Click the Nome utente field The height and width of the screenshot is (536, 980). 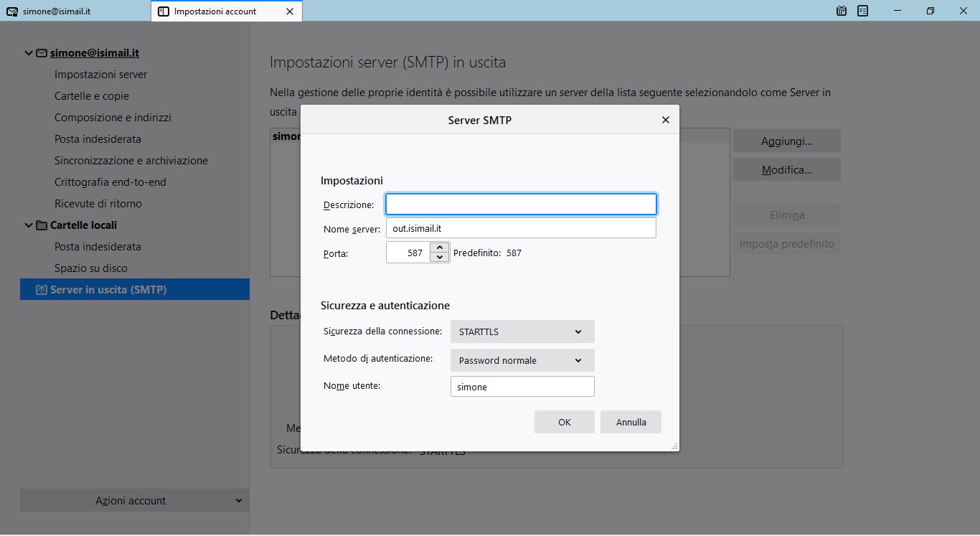[x=522, y=387]
